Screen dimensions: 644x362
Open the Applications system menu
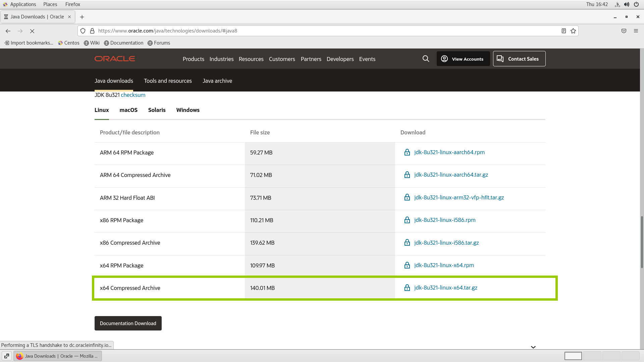point(23,4)
